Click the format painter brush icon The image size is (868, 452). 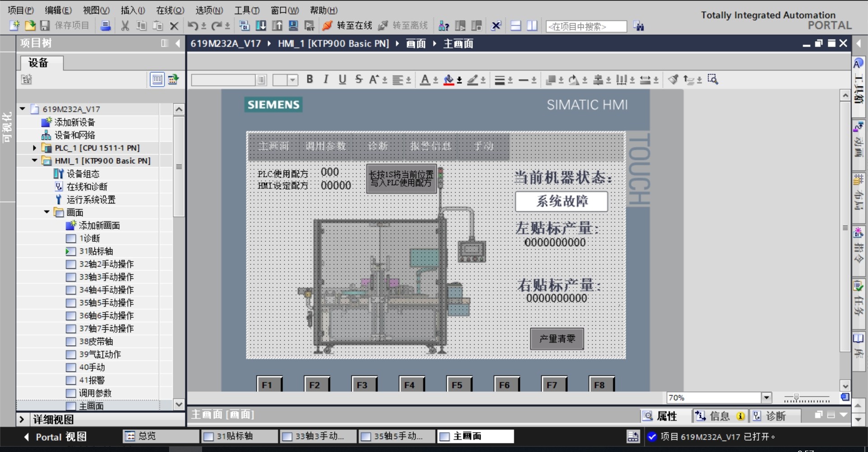pos(673,80)
